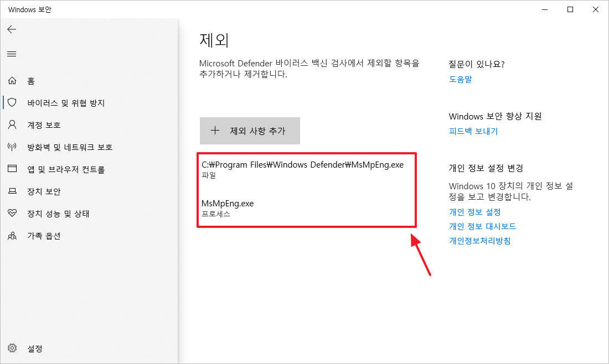Open 방화벽 및 네트워크 보호 antenna icon

tap(12, 147)
